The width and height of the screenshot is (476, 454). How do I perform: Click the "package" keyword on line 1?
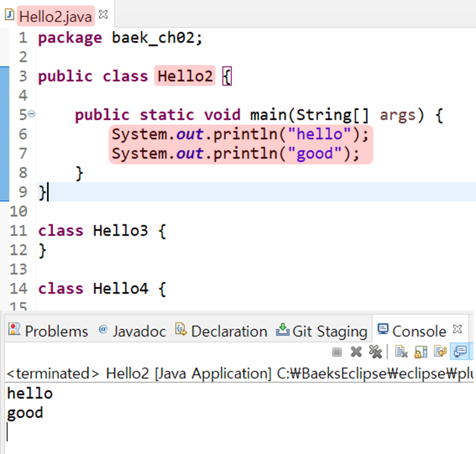point(70,39)
